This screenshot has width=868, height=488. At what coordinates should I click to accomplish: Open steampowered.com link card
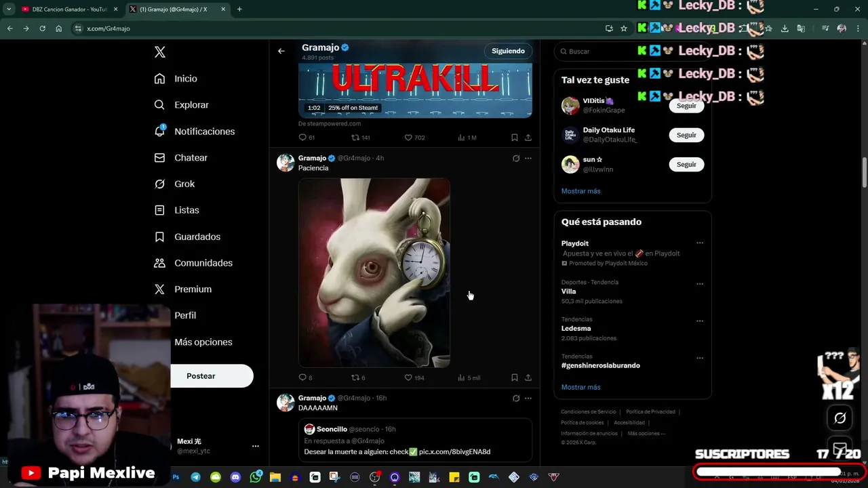[x=415, y=91]
